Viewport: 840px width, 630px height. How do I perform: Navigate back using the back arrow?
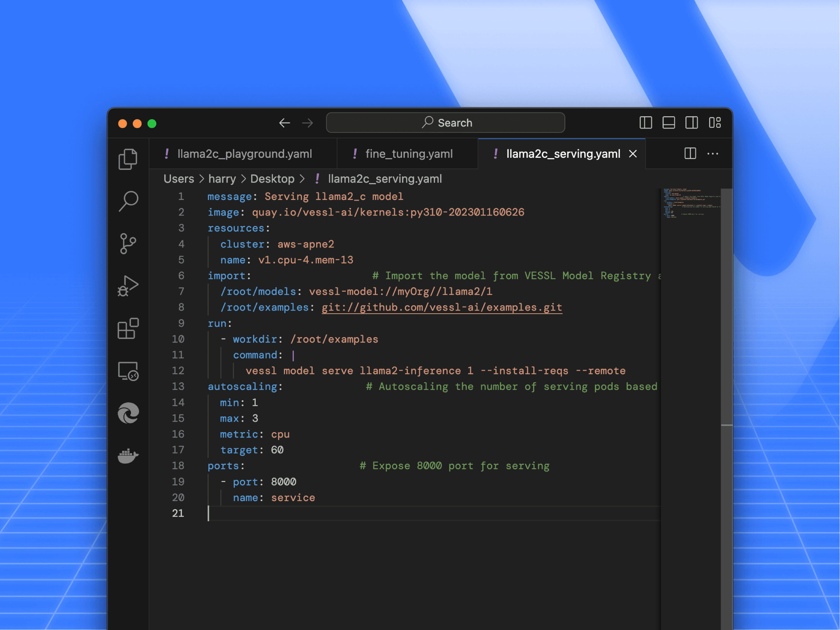284,123
